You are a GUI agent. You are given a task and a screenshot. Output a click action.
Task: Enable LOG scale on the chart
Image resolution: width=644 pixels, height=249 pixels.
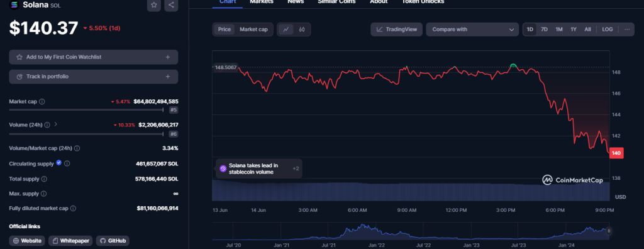point(608,30)
